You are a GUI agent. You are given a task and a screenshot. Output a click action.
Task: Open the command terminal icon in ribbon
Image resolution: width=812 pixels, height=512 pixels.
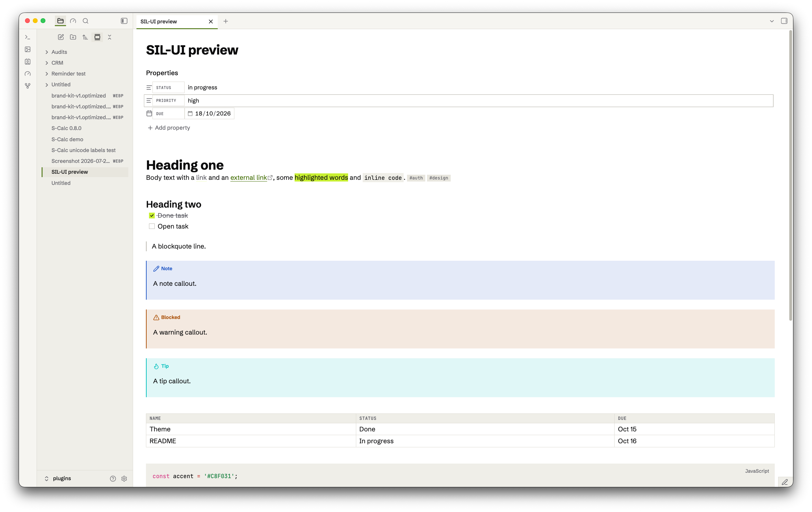click(x=28, y=37)
